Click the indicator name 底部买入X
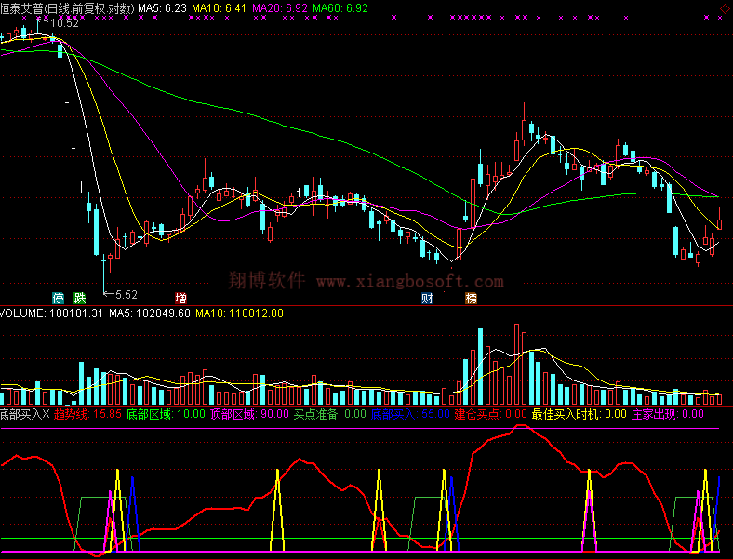733x560 pixels. pyautogui.click(x=25, y=414)
